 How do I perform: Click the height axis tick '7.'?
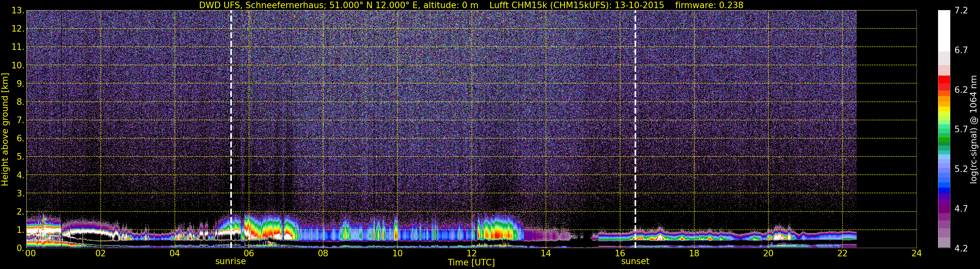tap(20, 120)
